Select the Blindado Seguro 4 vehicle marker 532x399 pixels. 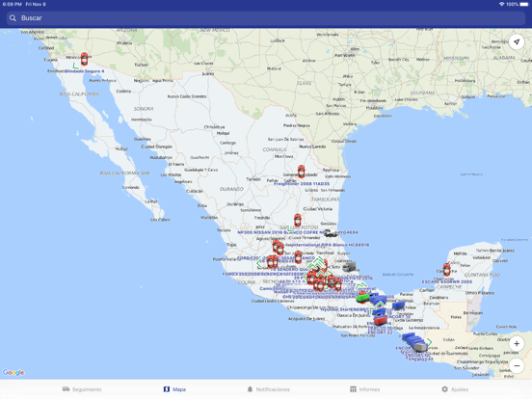tap(84, 59)
